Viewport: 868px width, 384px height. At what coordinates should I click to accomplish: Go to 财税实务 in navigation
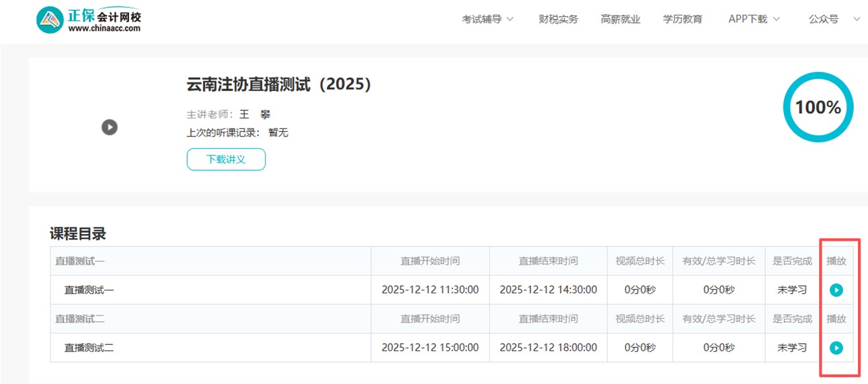click(x=558, y=20)
